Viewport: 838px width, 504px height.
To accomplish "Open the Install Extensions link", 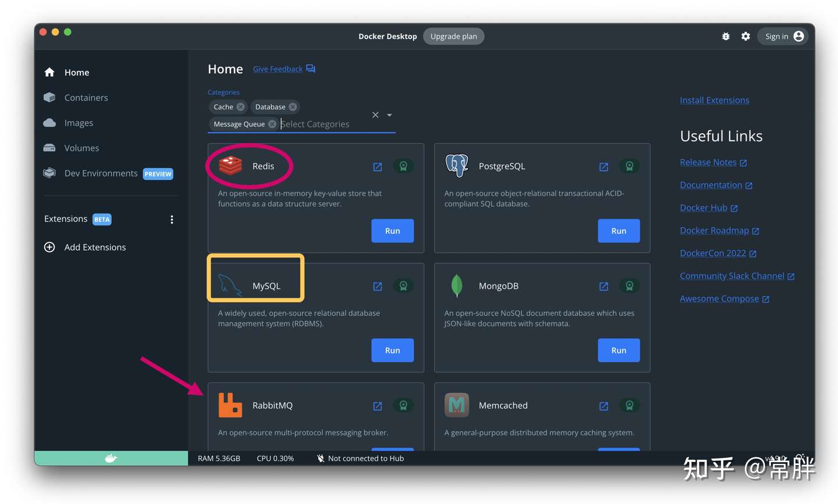I will [x=715, y=100].
